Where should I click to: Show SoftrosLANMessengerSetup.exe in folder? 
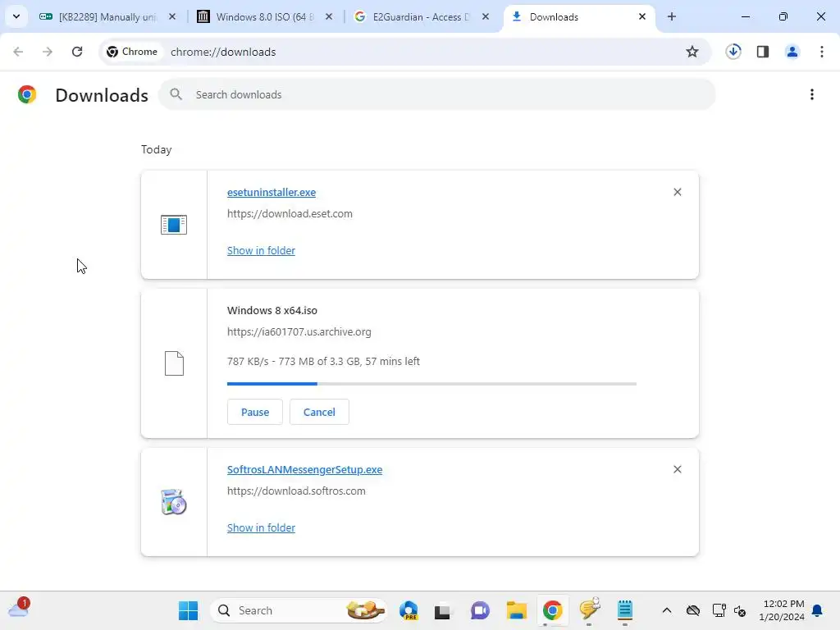(261, 527)
